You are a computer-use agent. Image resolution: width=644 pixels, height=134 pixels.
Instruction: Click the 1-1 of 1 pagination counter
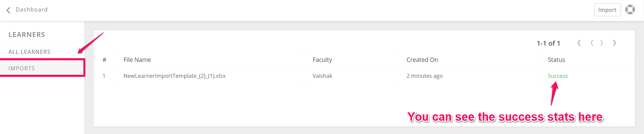pos(548,43)
